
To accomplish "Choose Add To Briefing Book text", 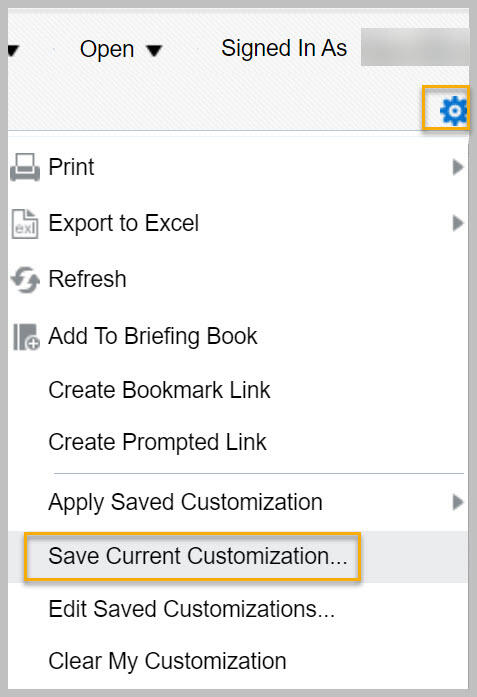I will (153, 336).
